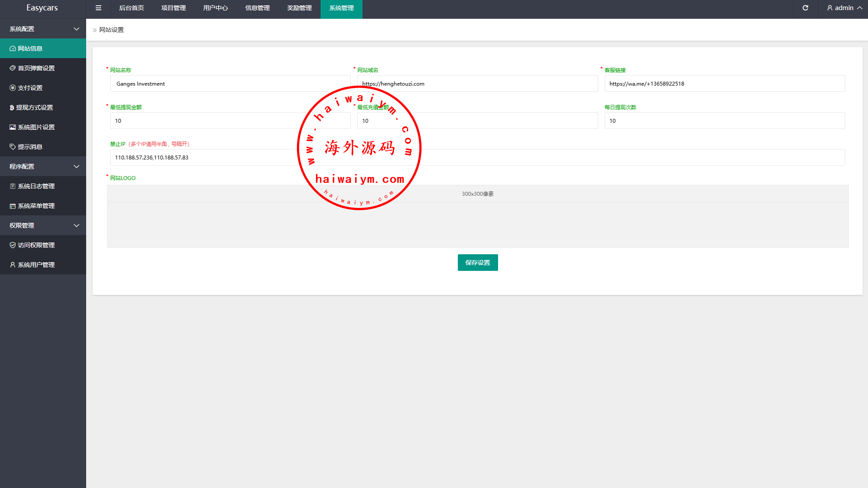Open 系统日志管理 log item
The height and width of the screenshot is (488, 868).
[36, 186]
